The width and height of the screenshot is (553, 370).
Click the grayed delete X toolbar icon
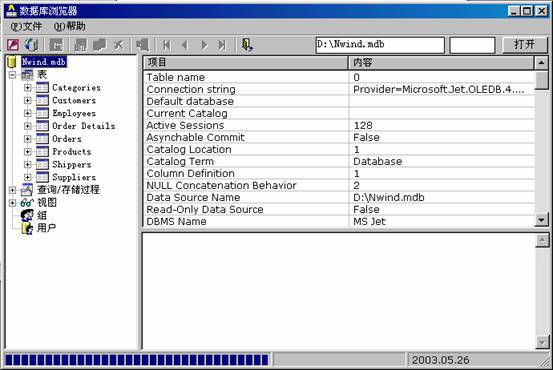pos(118,45)
